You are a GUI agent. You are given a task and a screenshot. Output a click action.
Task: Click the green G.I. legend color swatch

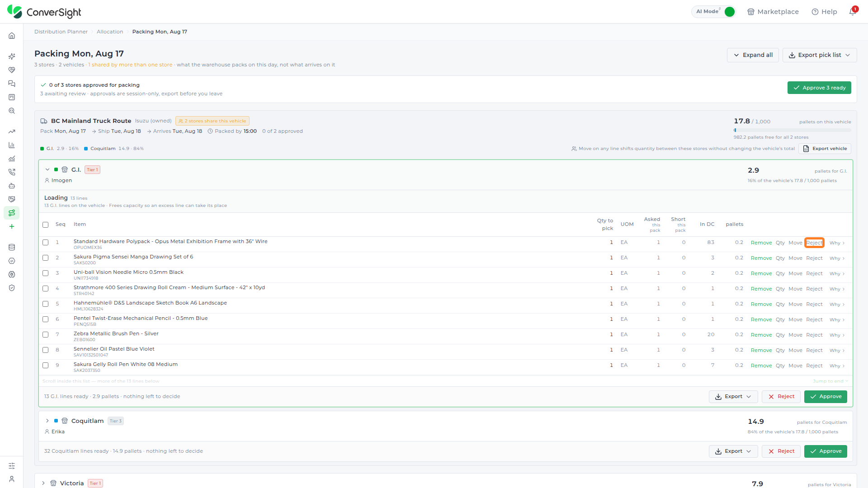pos(42,149)
